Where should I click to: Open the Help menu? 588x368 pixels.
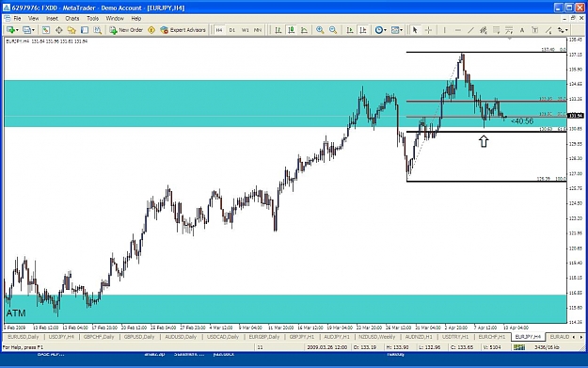(136, 19)
